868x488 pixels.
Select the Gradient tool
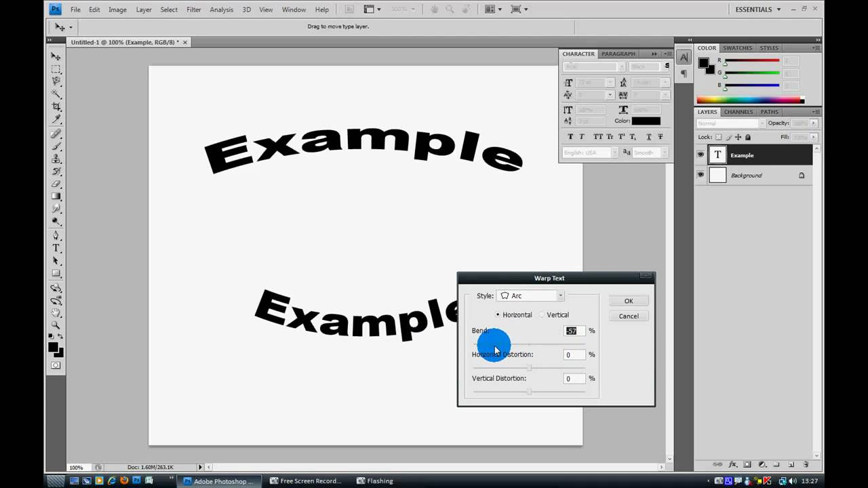(56, 197)
